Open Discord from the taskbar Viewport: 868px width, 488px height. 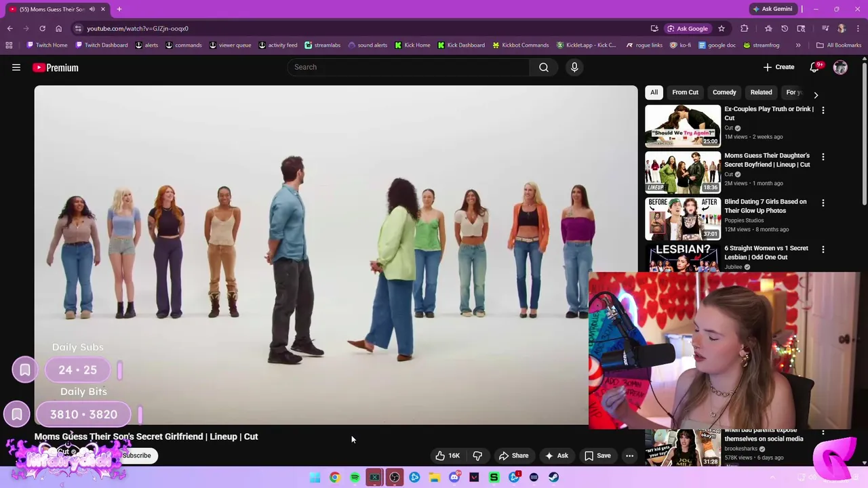coord(454,477)
